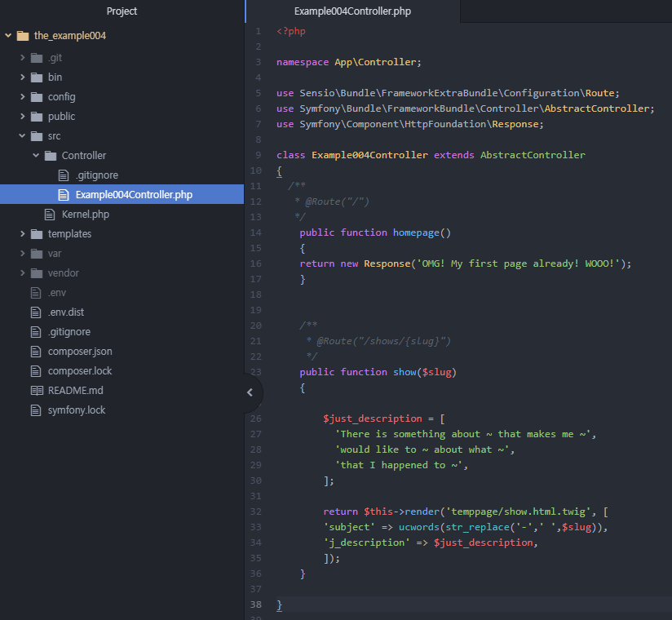Screen dimensions: 672x620
Task: Click the .git folder icon
Action: click(x=36, y=58)
